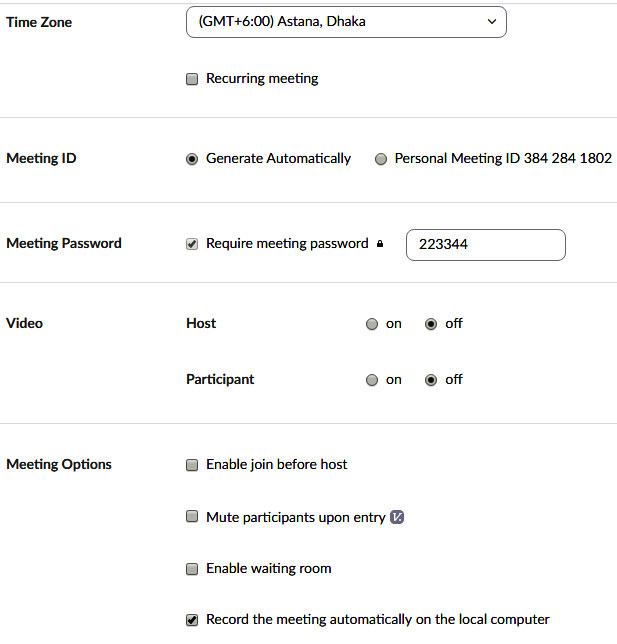The image size is (617, 644).
Task: Open the Time Zone dropdown
Action: 345,21
